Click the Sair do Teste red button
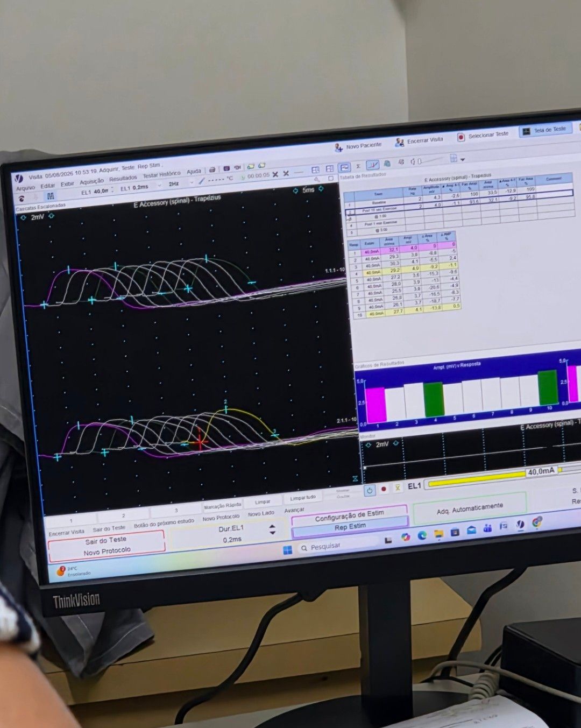This screenshot has height=728, width=581. point(106,540)
